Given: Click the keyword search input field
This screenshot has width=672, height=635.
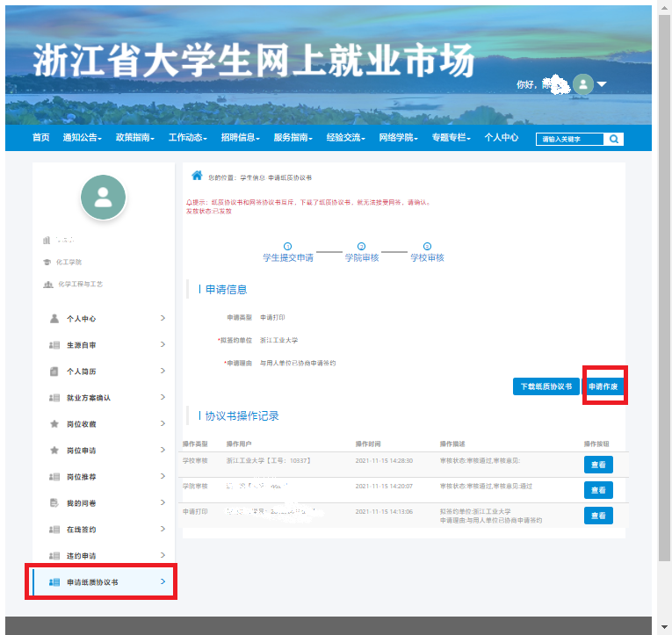Looking at the screenshot, I should (570, 139).
